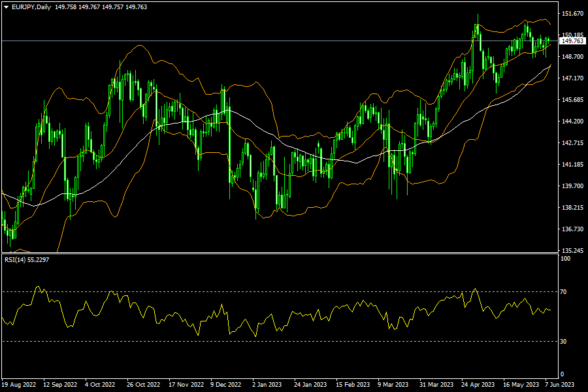
Task: Select the 24 Jan 2023 date label
Action: [310, 385]
